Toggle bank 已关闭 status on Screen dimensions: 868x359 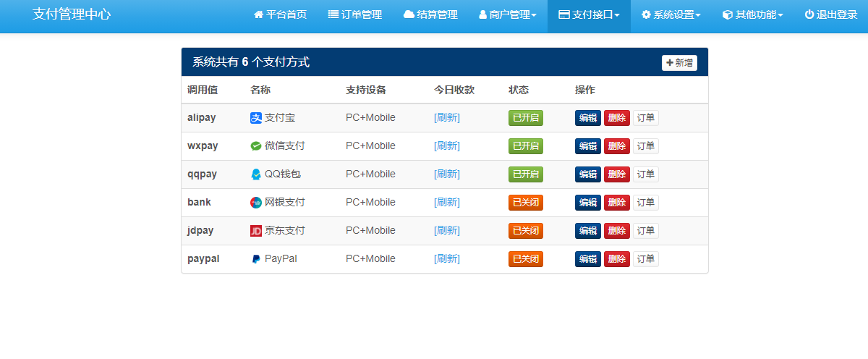tap(525, 203)
